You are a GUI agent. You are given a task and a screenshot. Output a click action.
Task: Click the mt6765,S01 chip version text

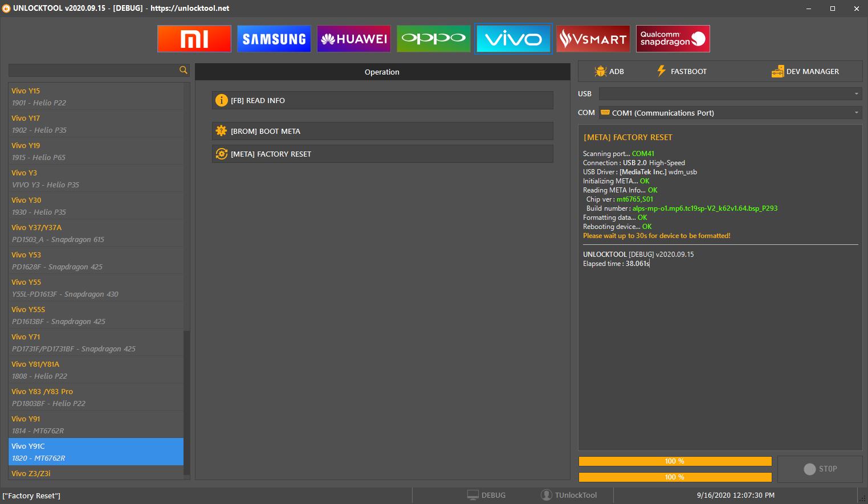coord(635,199)
